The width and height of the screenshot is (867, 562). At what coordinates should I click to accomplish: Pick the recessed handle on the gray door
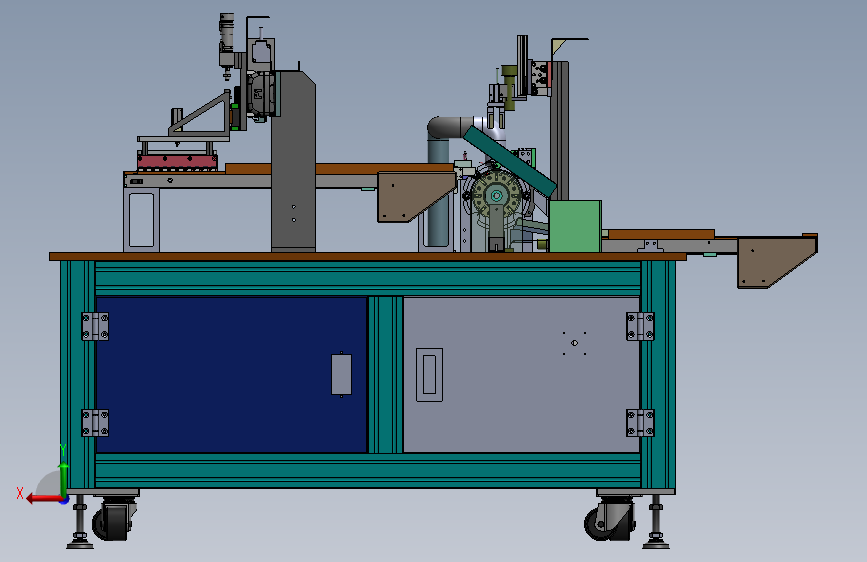(x=429, y=374)
